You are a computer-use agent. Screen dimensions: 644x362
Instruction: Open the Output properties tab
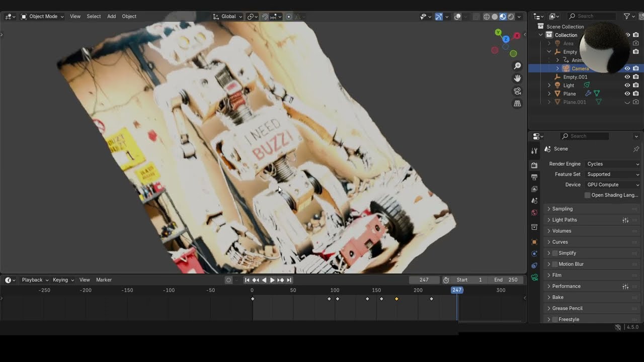[x=534, y=177]
